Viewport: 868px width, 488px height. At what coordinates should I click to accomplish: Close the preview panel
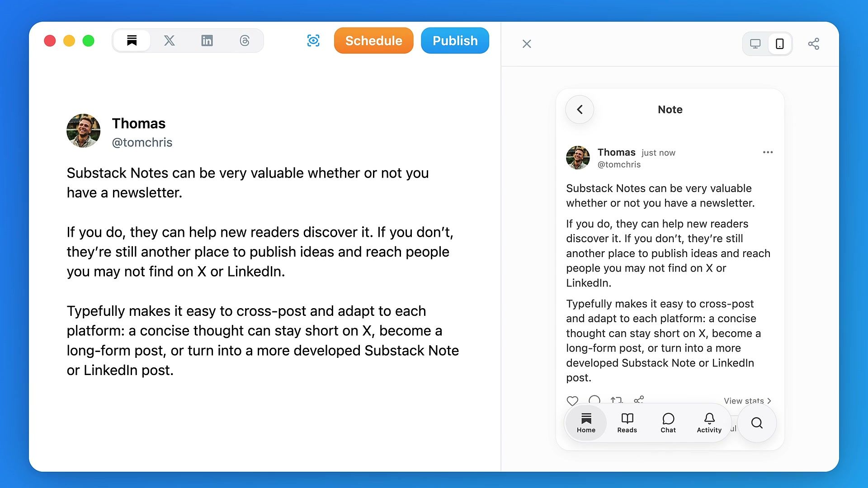(527, 44)
